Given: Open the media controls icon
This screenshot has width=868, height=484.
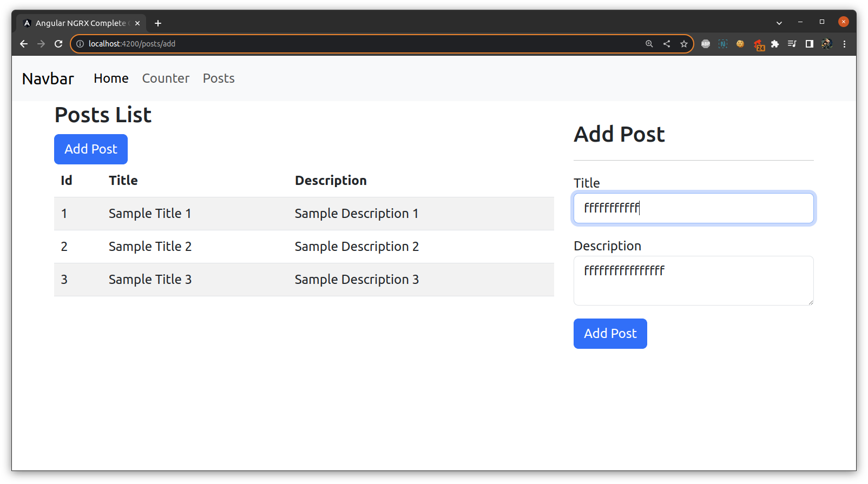Looking at the screenshot, I should coord(792,44).
